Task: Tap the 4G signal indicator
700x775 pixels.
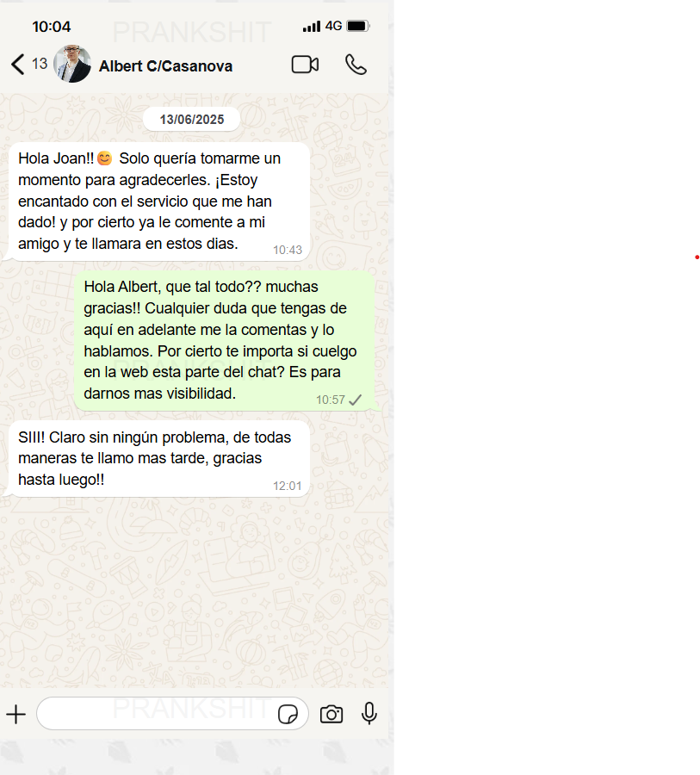Action: click(334, 26)
